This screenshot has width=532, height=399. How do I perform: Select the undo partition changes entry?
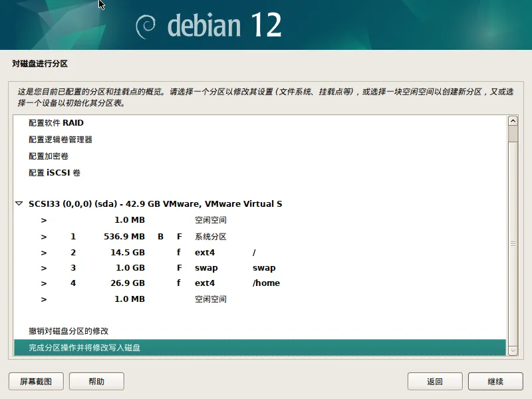pyautogui.click(x=260, y=331)
